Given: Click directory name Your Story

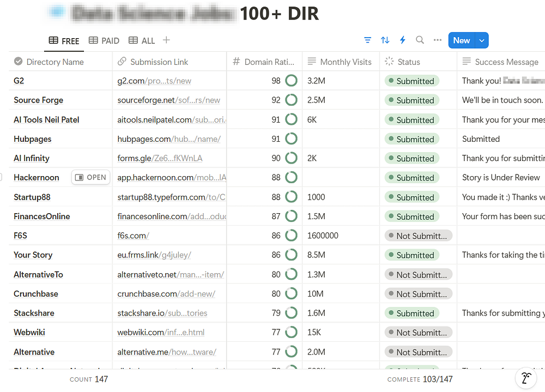Looking at the screenshot, I should (x=33, y=255).
